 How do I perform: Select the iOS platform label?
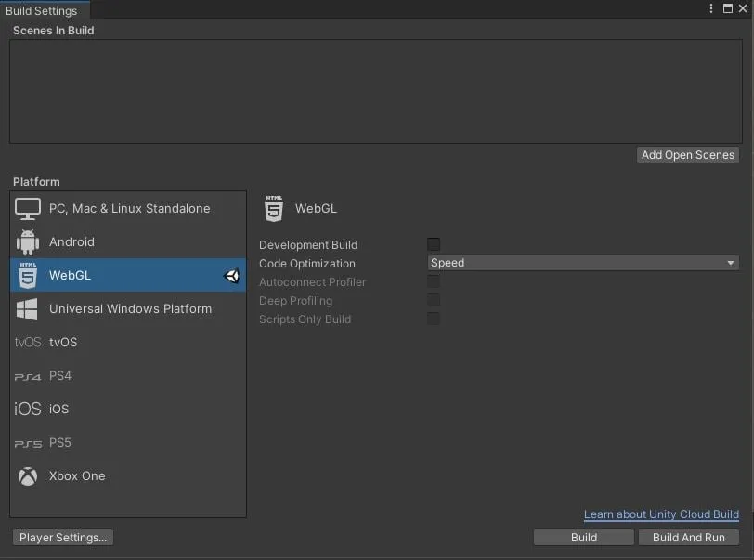click(58, 409)
